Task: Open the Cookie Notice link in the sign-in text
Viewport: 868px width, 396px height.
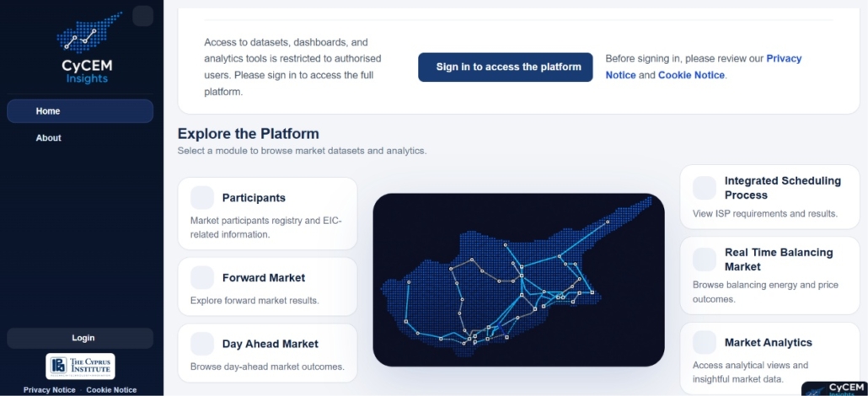Action: [x=691, y=75]
